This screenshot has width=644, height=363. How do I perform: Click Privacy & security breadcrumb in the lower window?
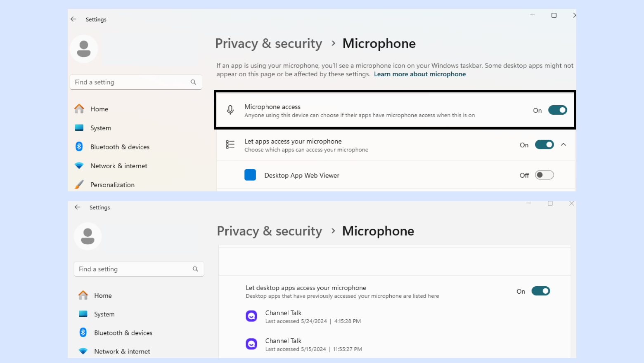click(x=269, y=231)
